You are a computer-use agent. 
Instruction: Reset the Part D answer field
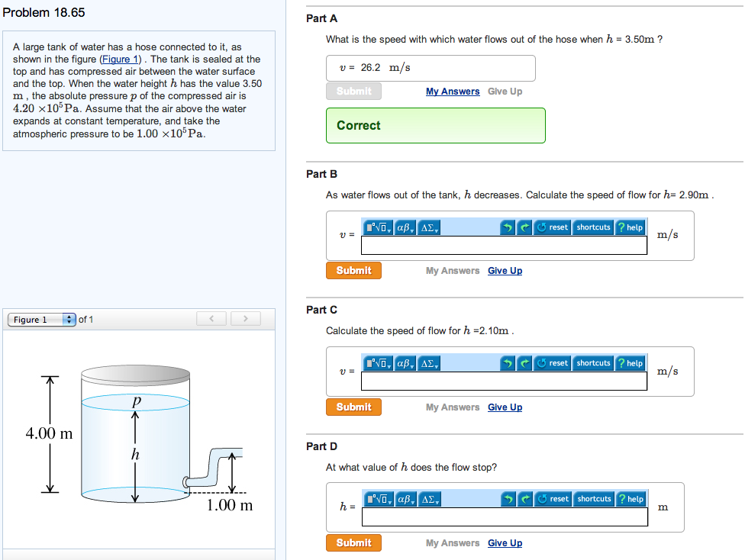553,499
